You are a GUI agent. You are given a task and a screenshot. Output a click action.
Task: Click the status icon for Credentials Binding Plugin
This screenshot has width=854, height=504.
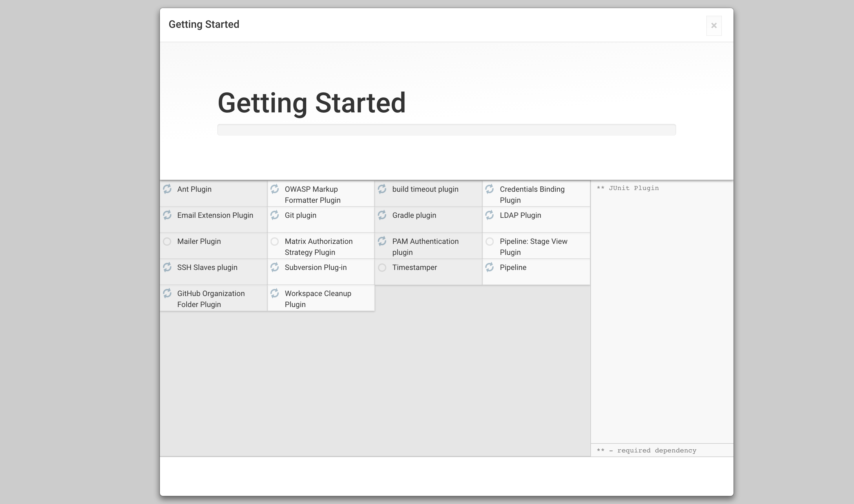coord(490,189)
